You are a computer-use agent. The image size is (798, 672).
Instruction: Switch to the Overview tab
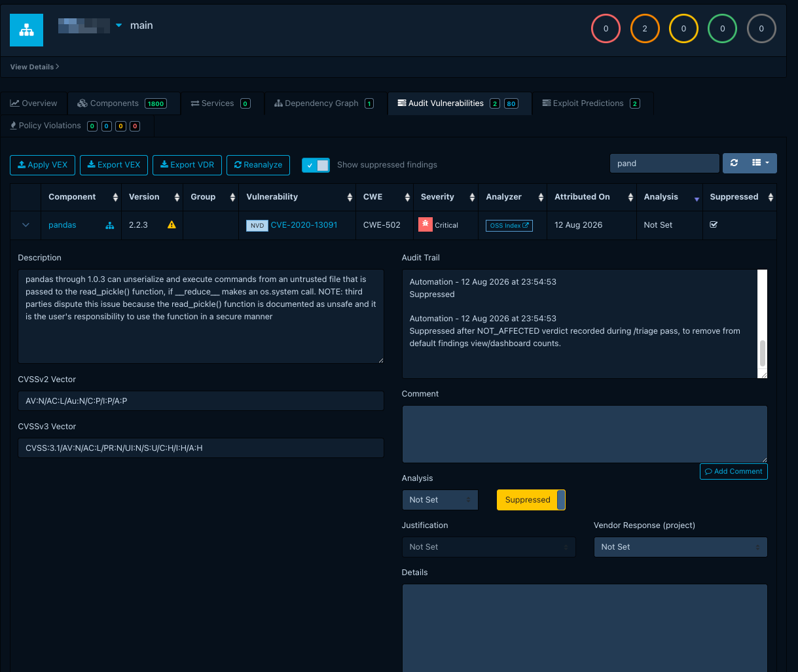coord(34,103)
